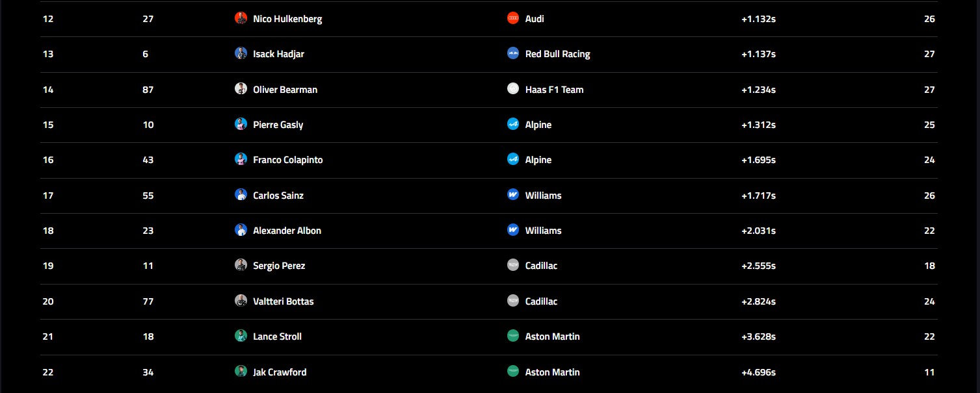This screenshot has width=980, height=393.
Task: Select Carlos Sainz's driver name
Action: [x=278, y=196]
